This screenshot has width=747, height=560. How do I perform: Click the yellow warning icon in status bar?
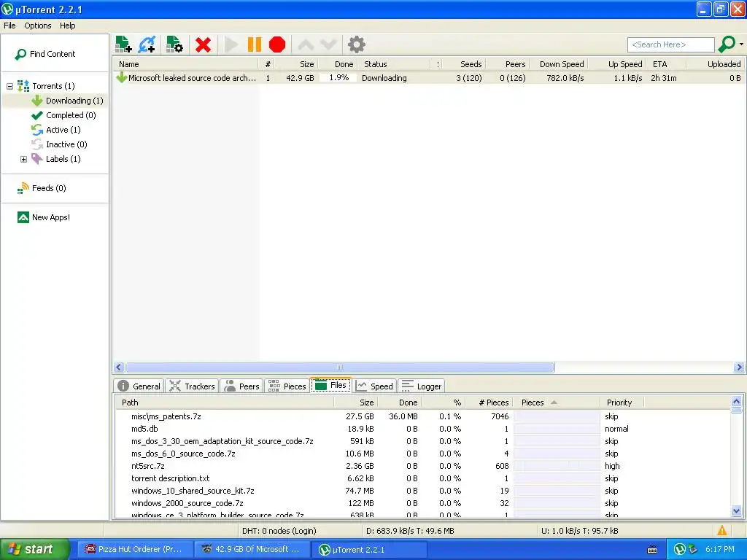click(721, 531)
